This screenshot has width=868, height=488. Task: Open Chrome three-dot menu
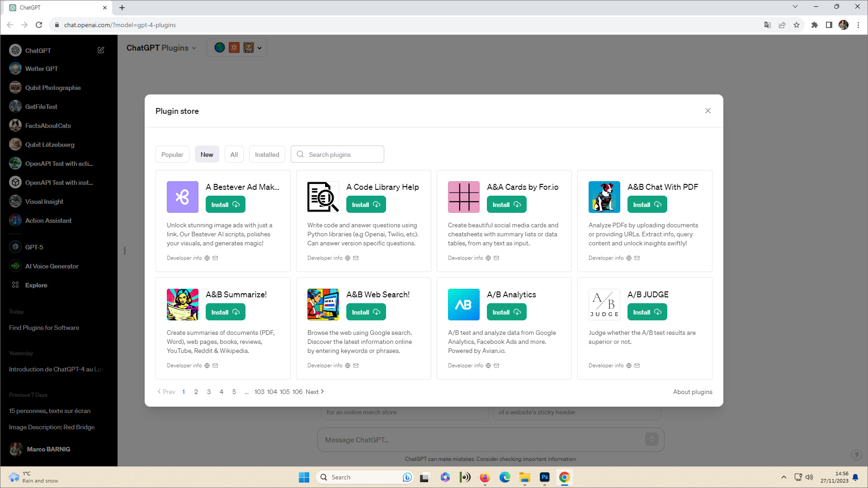click(x=858, y=25)
